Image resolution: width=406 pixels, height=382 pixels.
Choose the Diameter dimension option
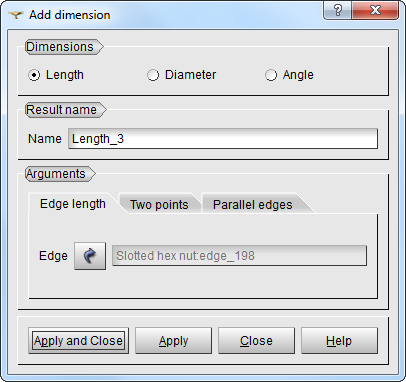(153, 75)
